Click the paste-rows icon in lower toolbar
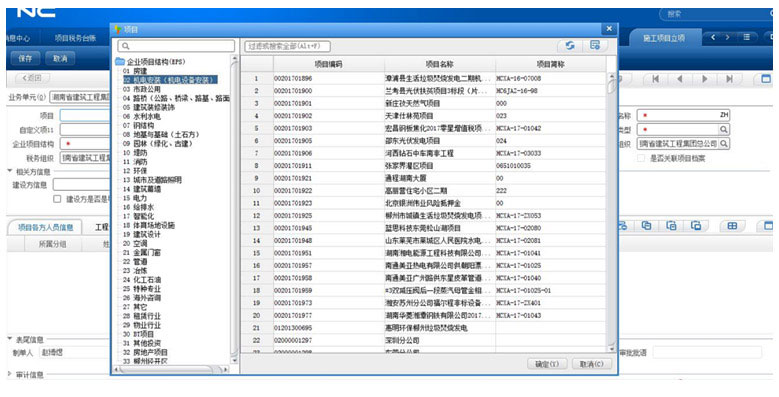This screenshot has height=397, width=779. point(696,226)
